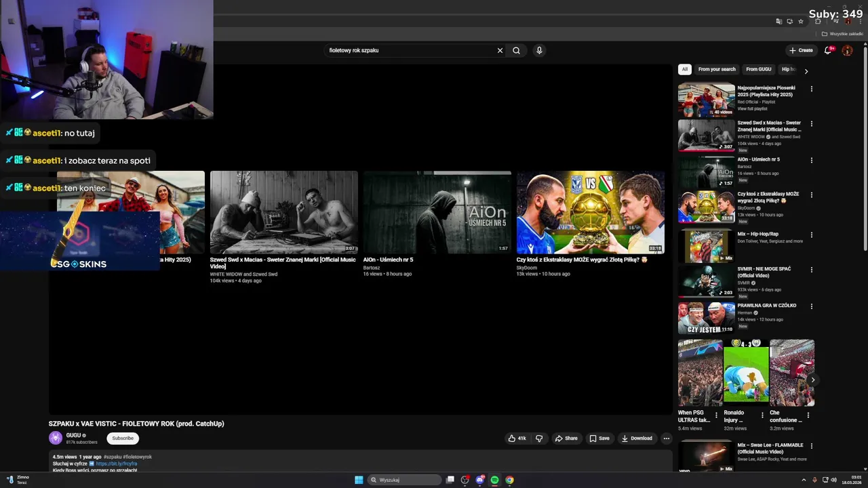Open the Mix – Hip-Hop/Rap sidebar thumbnail
Viewport: 868px width, 488px height.
pos(706,246)
